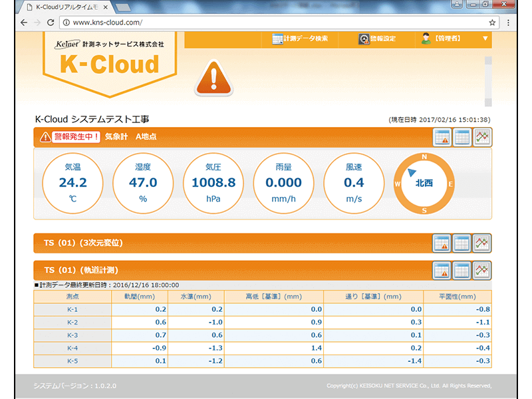Click the site info icon in address bar
The height and width of the screenshot is (399, 532).
click(66, 23)
